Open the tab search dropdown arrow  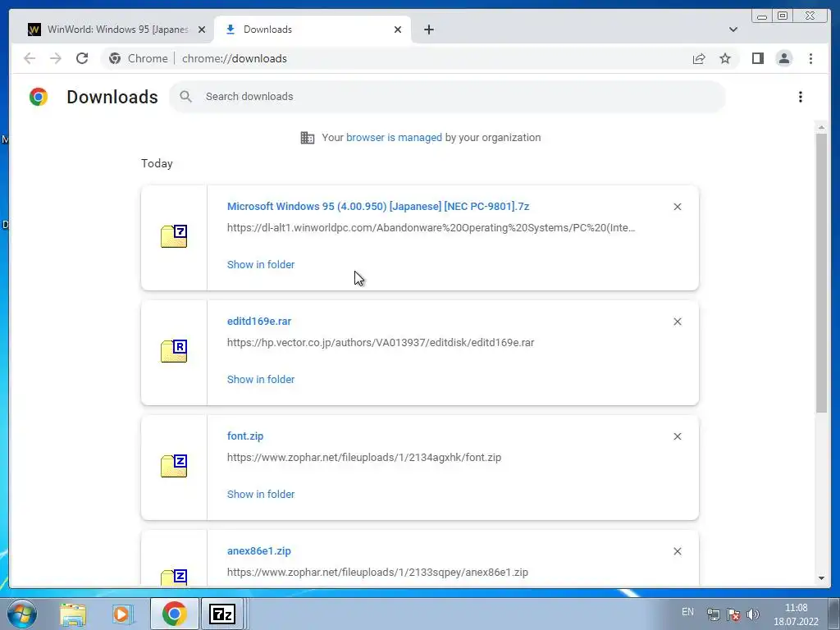coord(733,30)
